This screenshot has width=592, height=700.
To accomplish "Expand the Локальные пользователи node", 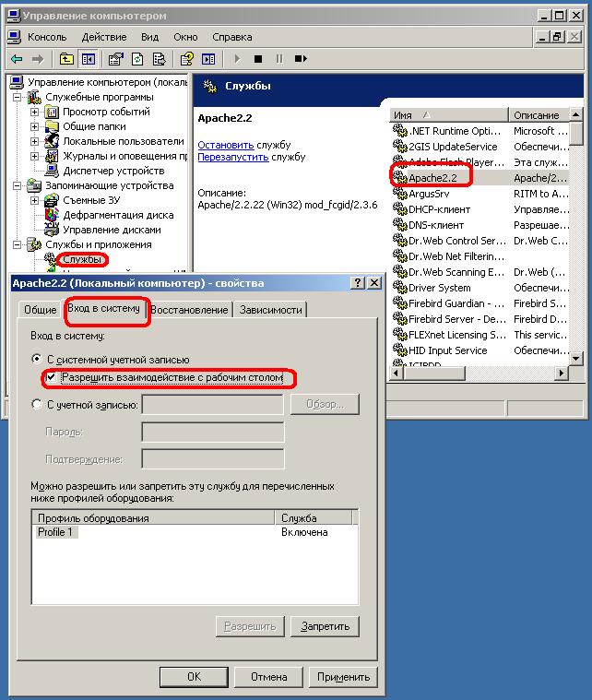I will point(34,141).
